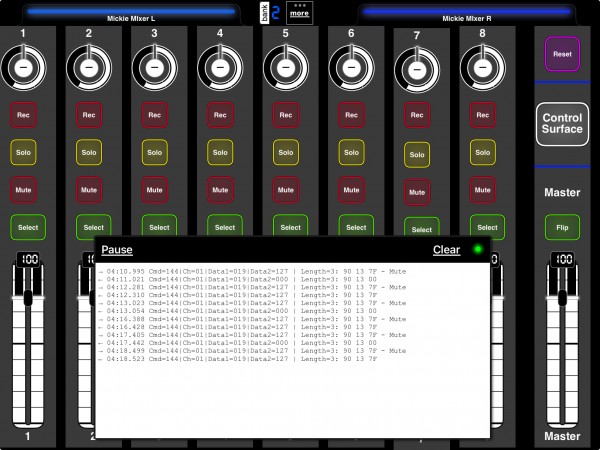The height and width of the screenshot is (450, 600).
Task: Solo channel 1
Action: click(x=23, y=152)
